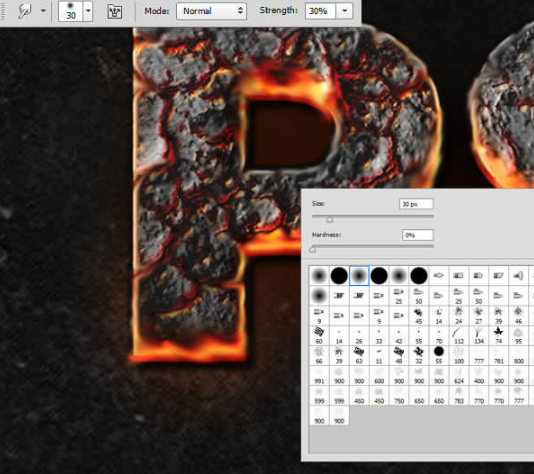Select the dune grass brush 134
The width and height of the screenshot is (534, 474).
click(478, 335)
